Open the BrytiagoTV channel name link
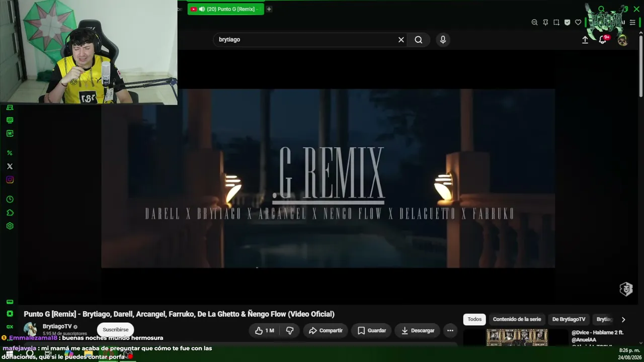 click(57, 326)
